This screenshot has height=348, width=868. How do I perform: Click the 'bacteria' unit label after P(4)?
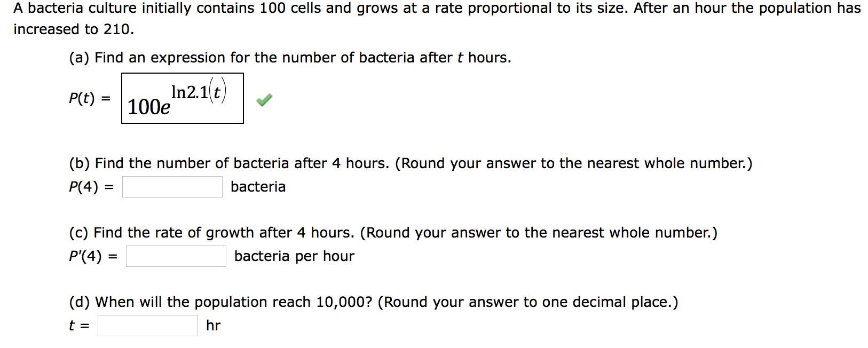[258, 187]
